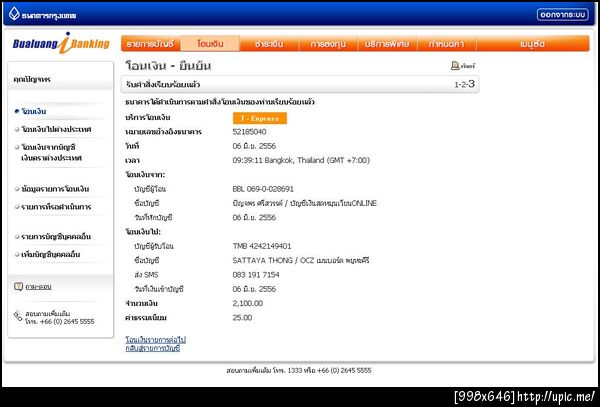Click SMS number 083 191 7154
The width and height of the screenshot is (600, 407).
[x=256, y=275]
